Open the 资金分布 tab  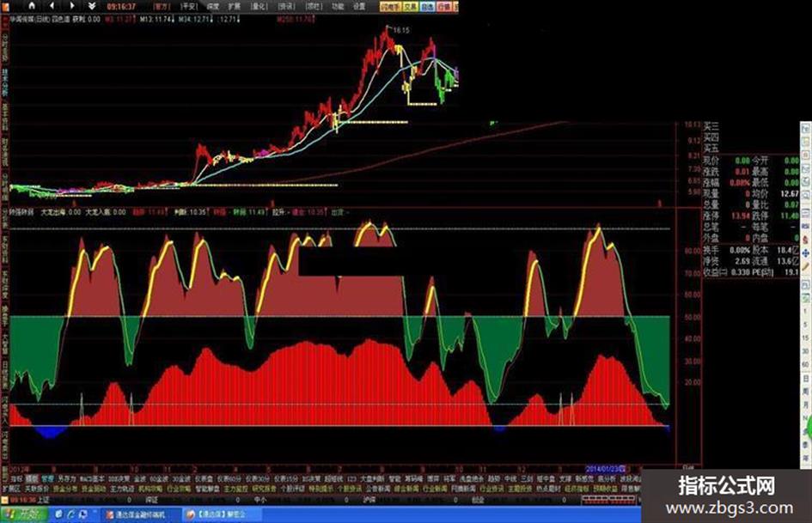[65, 489]
